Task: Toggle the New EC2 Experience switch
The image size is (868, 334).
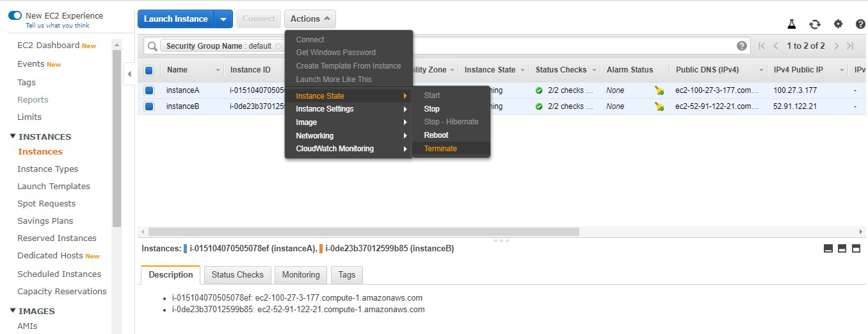Action: coord(15,15)
